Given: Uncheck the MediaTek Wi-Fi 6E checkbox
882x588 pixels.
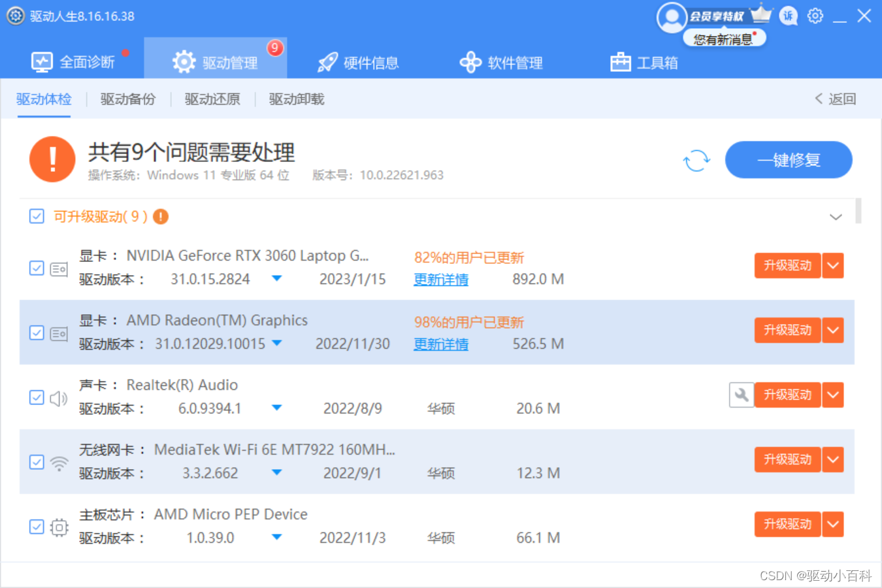Looking at the screenshot, I should [37, 463].
